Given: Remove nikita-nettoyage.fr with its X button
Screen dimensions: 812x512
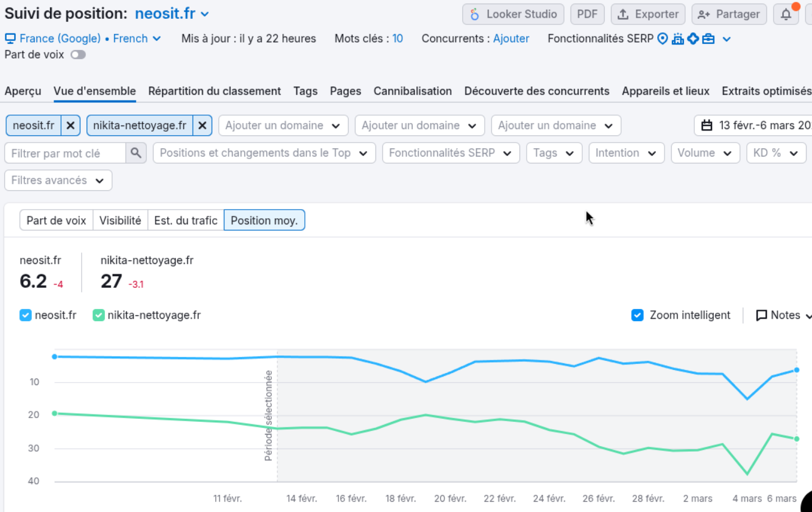Looking at the screenshot, I should click(202, 125).
